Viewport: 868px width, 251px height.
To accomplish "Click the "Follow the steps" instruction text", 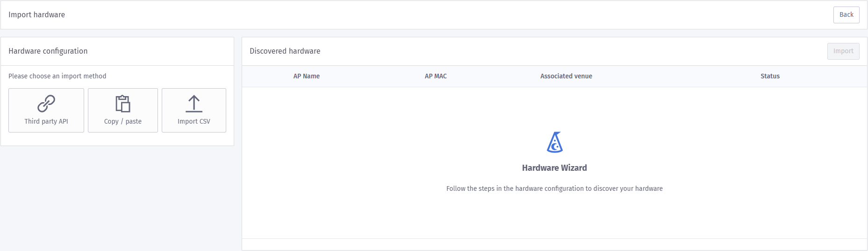I will (554, 188).
